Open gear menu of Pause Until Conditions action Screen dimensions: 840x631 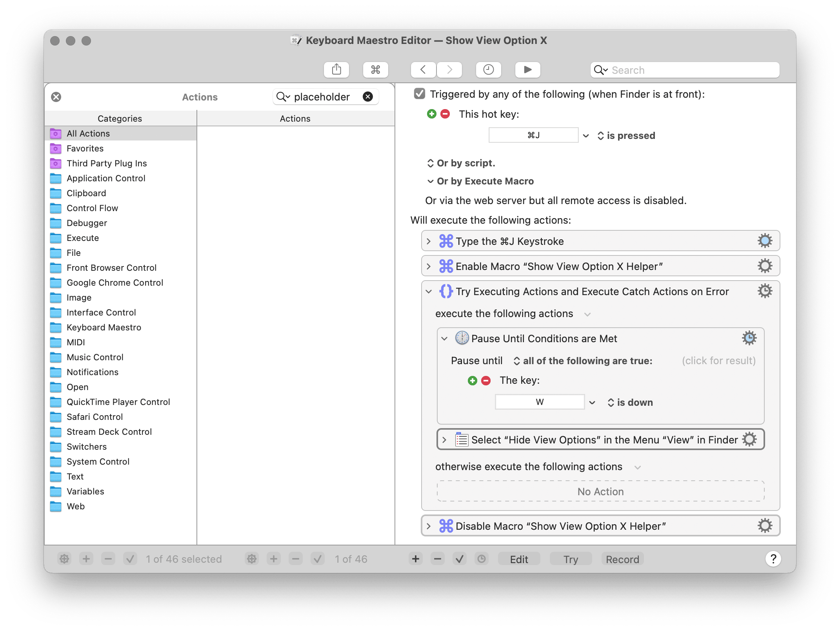pyautogui.click(x=749, y=338)
